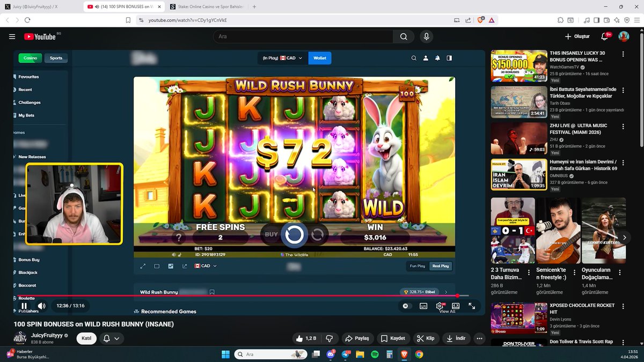The image size is (644, 362).
Task: Open Brave VPN shield icon
Action: [627, 20]
